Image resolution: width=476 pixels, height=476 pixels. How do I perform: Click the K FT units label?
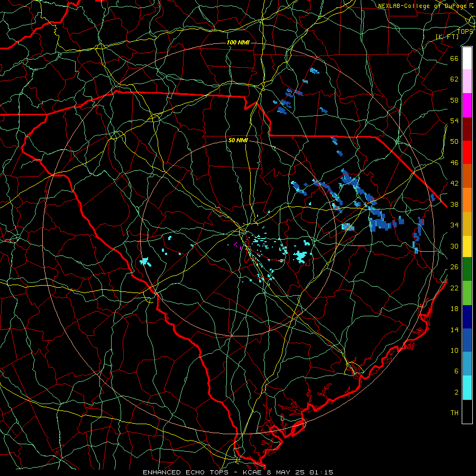point(447,36)
